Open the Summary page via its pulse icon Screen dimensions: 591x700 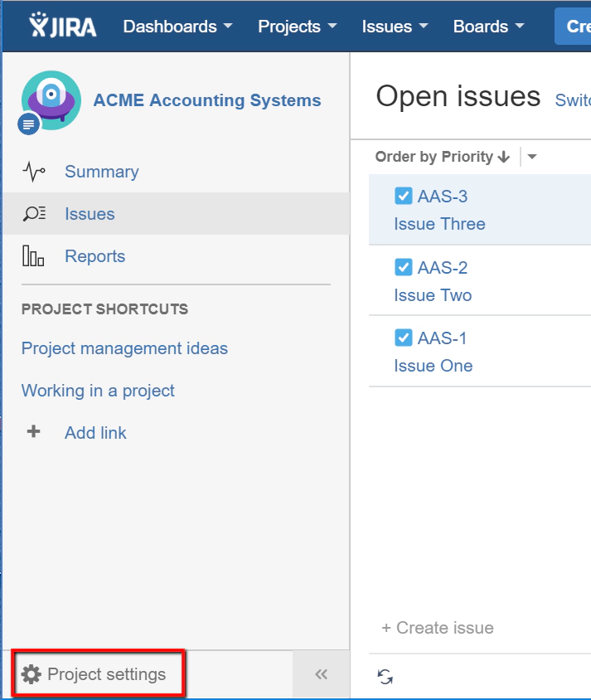click(x=31, y=172)
